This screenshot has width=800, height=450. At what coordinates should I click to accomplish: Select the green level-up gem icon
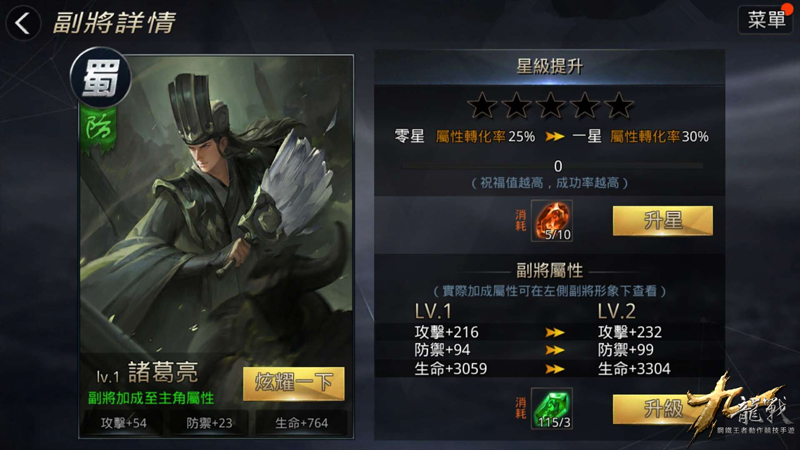552,408
